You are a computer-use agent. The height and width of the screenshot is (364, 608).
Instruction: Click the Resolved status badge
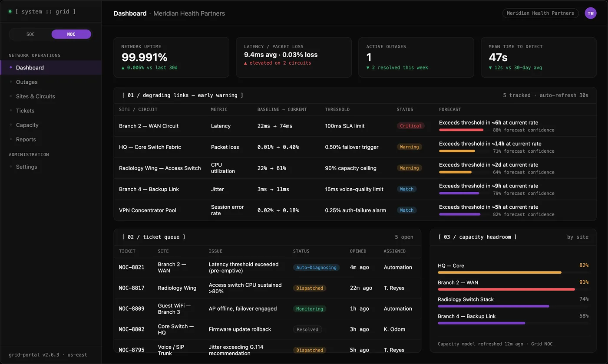click(x=307, y=330)
